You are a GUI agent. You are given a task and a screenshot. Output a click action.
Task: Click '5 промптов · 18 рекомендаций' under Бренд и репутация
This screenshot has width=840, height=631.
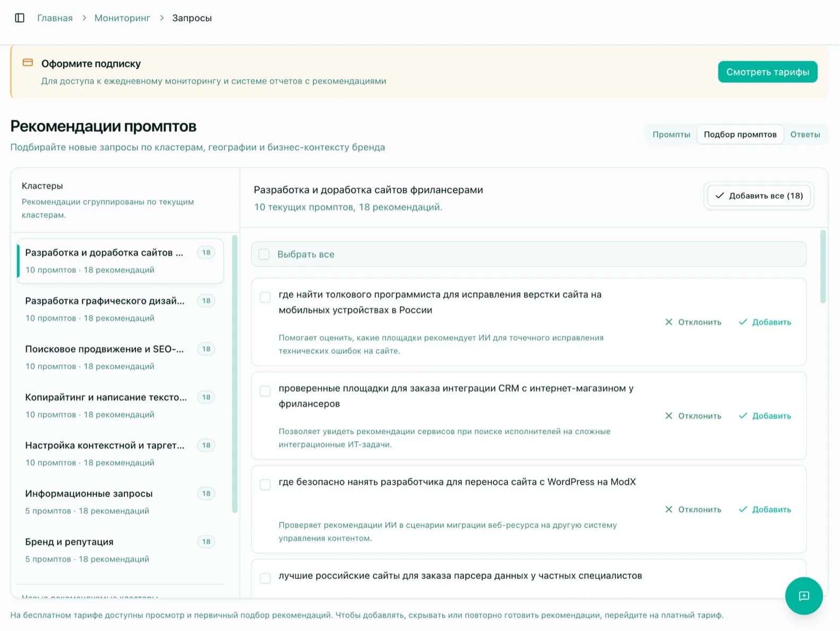point(87,559)
